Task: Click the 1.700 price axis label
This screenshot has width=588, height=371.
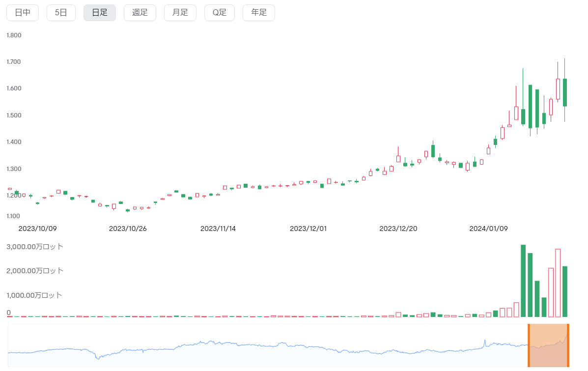Action: click(x=14, y=62)
